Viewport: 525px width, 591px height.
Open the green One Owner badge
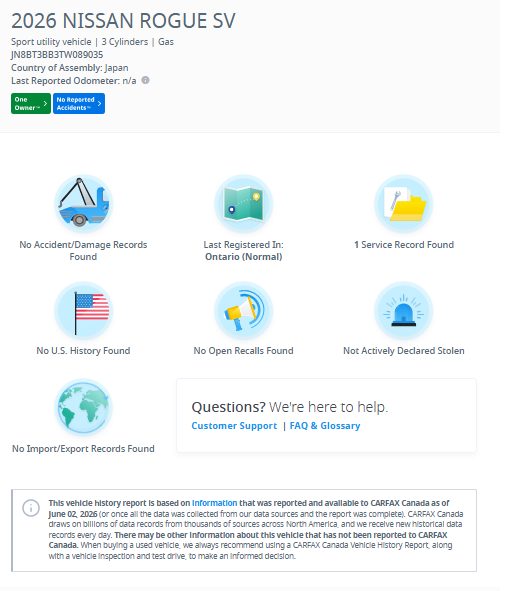31,103
